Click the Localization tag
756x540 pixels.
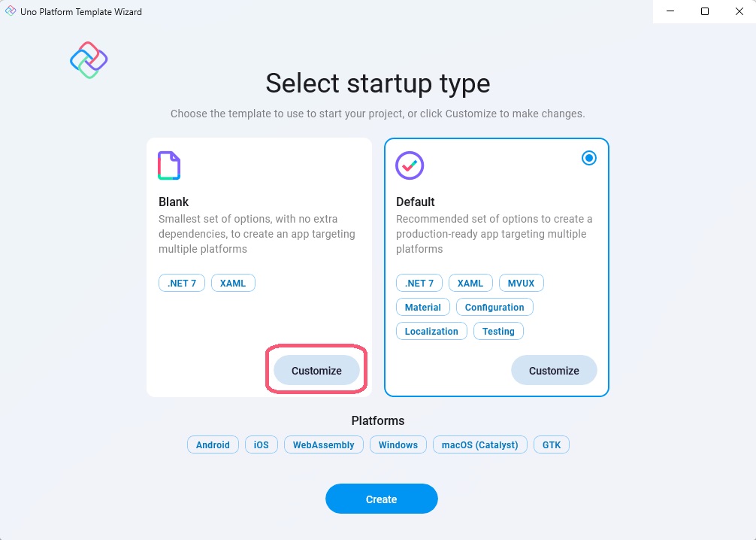point(431,331)
